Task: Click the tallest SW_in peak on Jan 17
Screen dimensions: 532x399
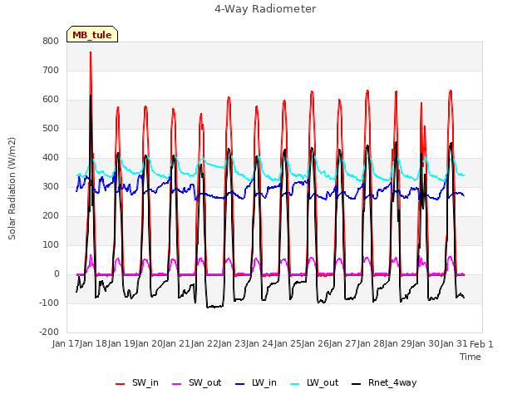Action: coord(91,52)
